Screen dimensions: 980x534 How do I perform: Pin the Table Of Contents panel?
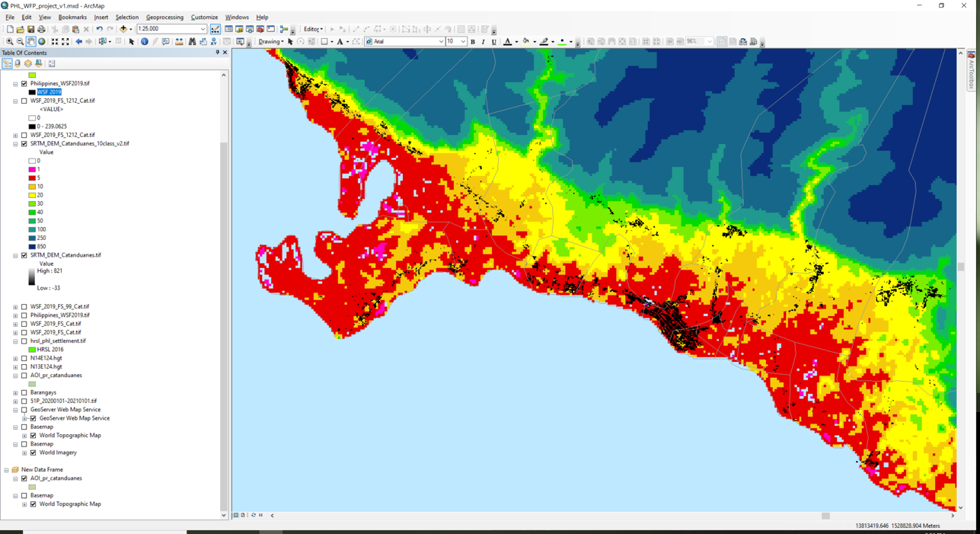tap(217, 53)
